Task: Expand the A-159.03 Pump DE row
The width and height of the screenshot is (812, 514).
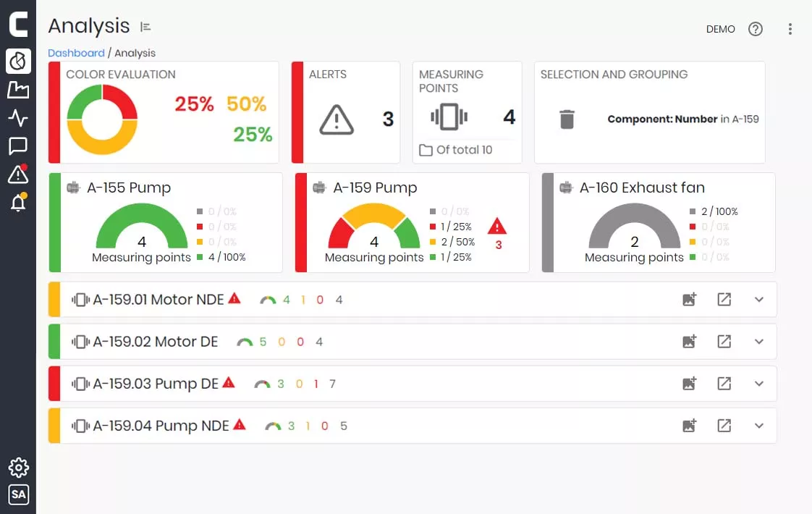Action: 758,384
